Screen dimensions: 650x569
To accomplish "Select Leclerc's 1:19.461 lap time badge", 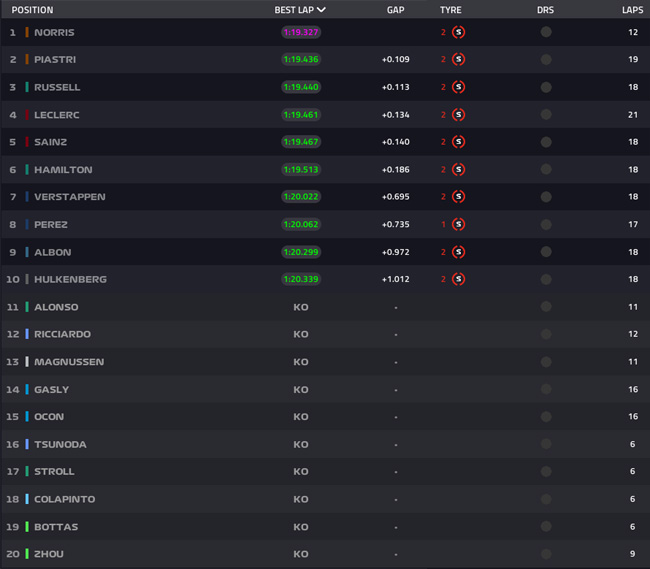I will [301, 114].
